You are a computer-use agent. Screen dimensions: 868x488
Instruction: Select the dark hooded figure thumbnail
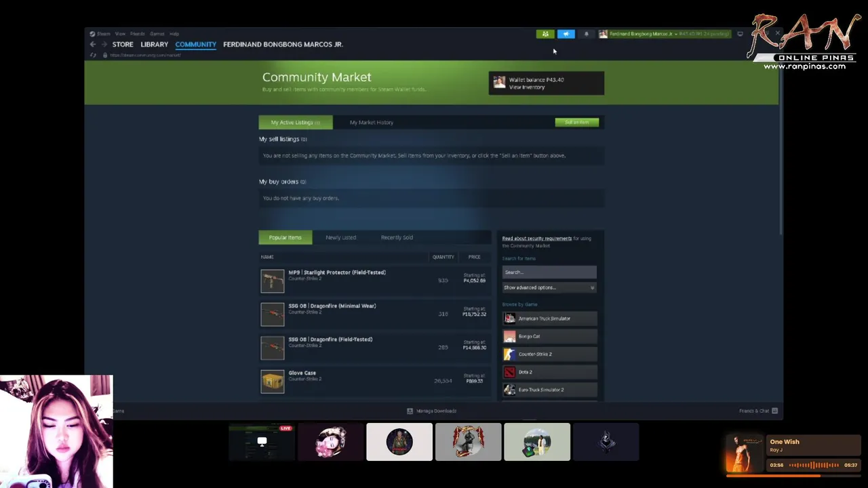(x=606, y=442)
